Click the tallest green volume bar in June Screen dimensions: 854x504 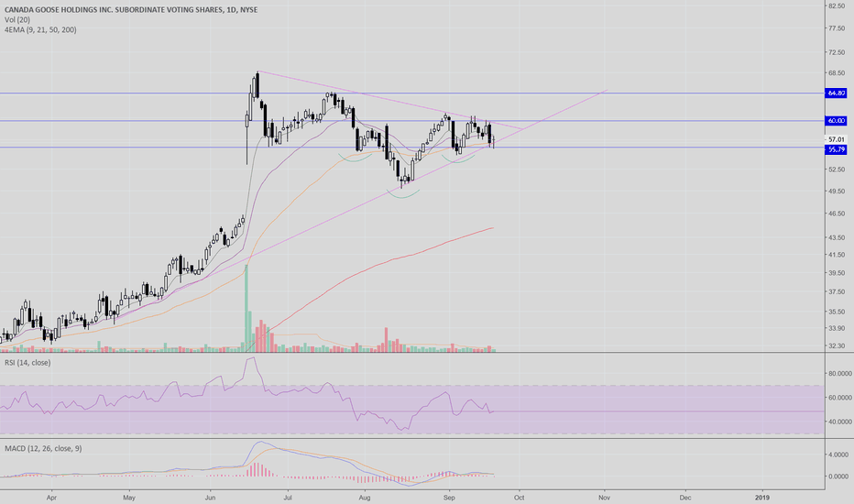coord(246,309)
